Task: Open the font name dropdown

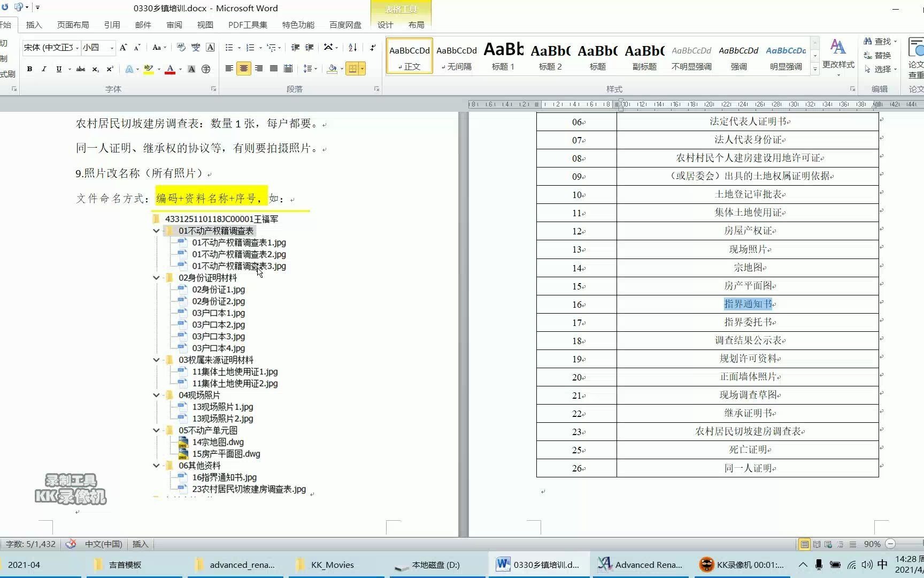Action: click(77, 48)
